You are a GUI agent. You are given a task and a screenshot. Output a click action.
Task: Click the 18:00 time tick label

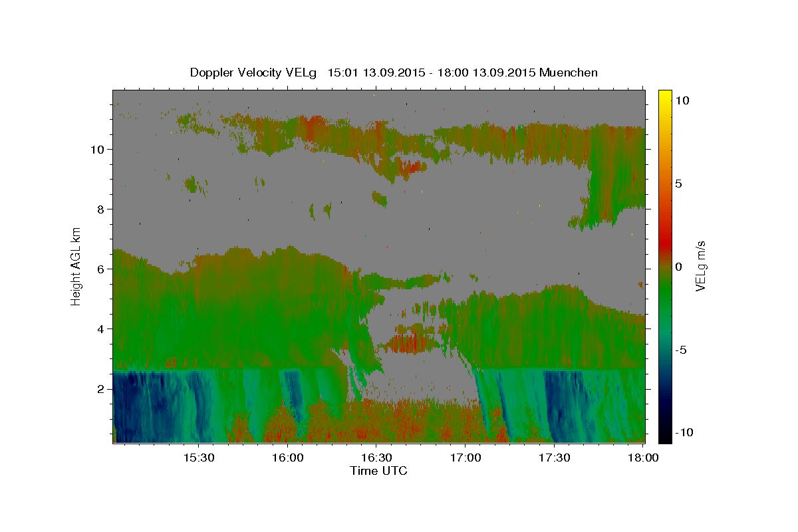pyautogui.click(x=642, y=458)
